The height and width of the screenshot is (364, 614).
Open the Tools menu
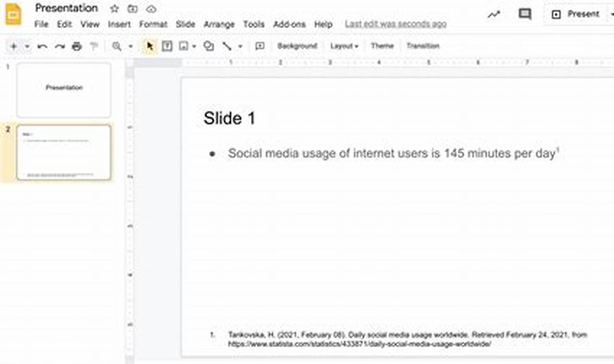point(254,24)
